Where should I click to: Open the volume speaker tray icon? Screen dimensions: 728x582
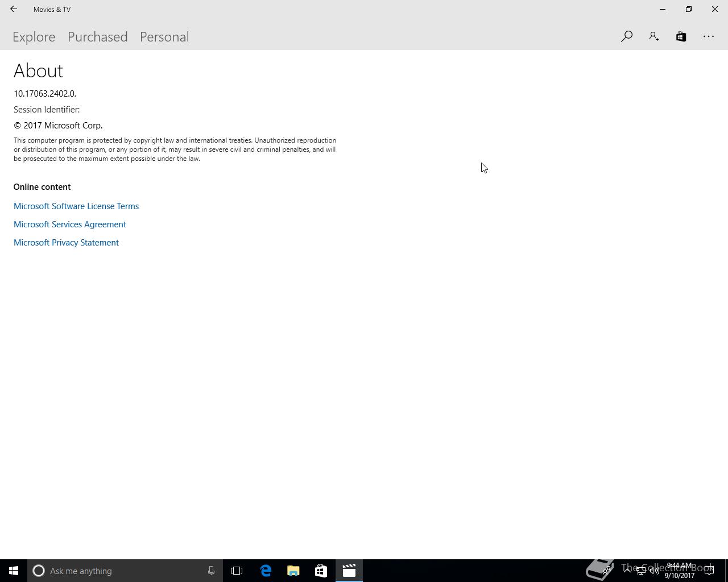pos(654,571)
